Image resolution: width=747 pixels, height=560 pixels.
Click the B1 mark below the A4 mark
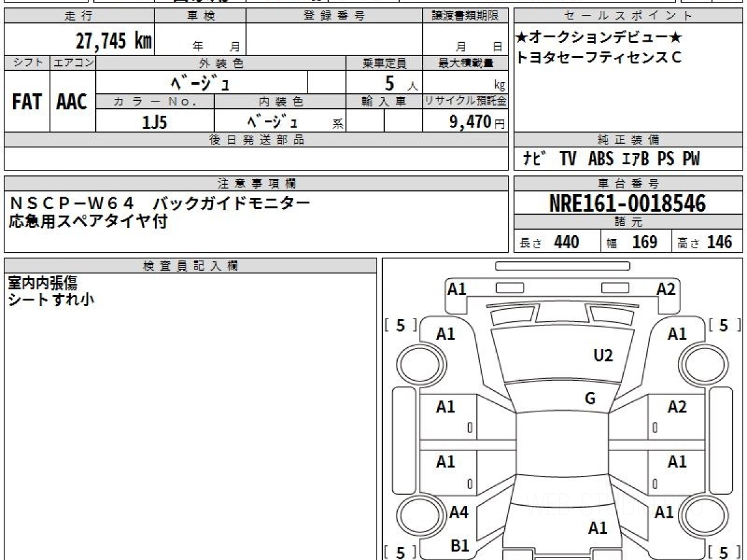[459, 546]
